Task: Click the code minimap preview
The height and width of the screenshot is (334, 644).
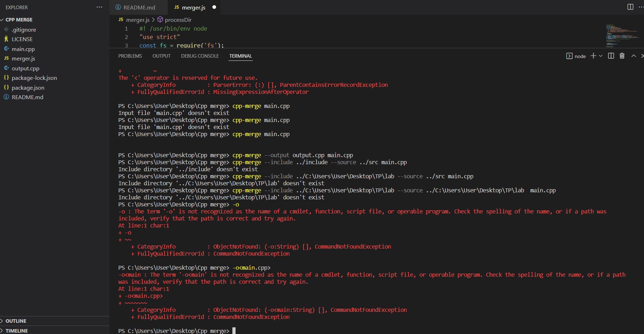Action: pyautogui.click(x=621, y=35)
